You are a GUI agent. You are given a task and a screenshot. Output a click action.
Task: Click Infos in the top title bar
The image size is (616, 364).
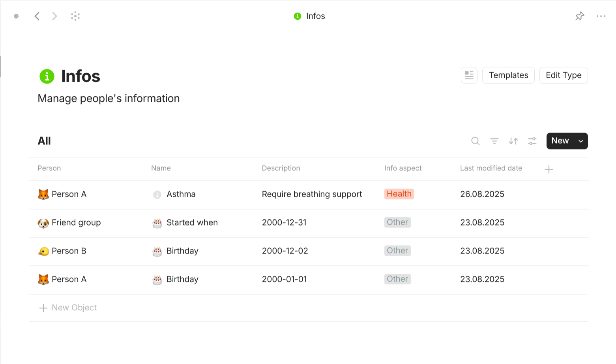315,16
